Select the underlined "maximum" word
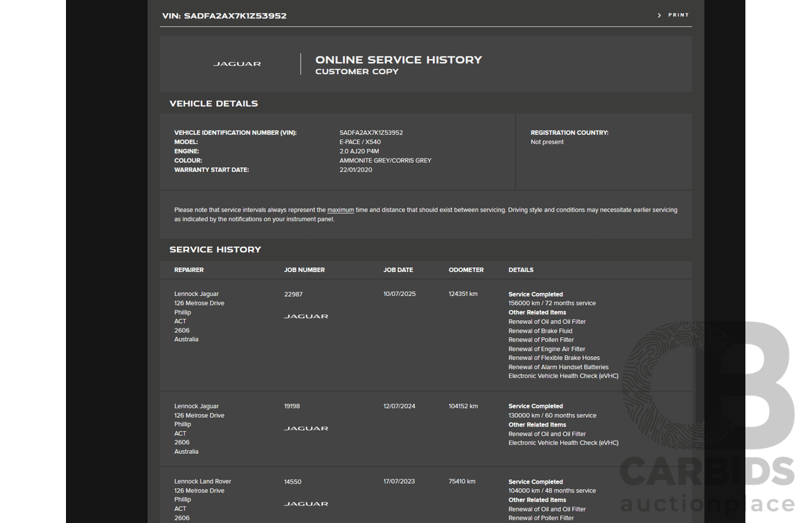812x523 pixels. [x=341, y=210]
